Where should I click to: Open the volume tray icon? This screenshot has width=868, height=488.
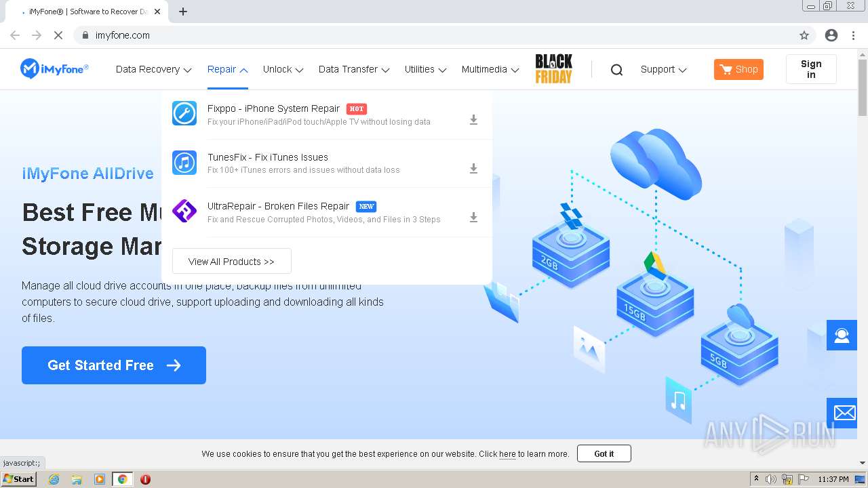pos(771,479)
